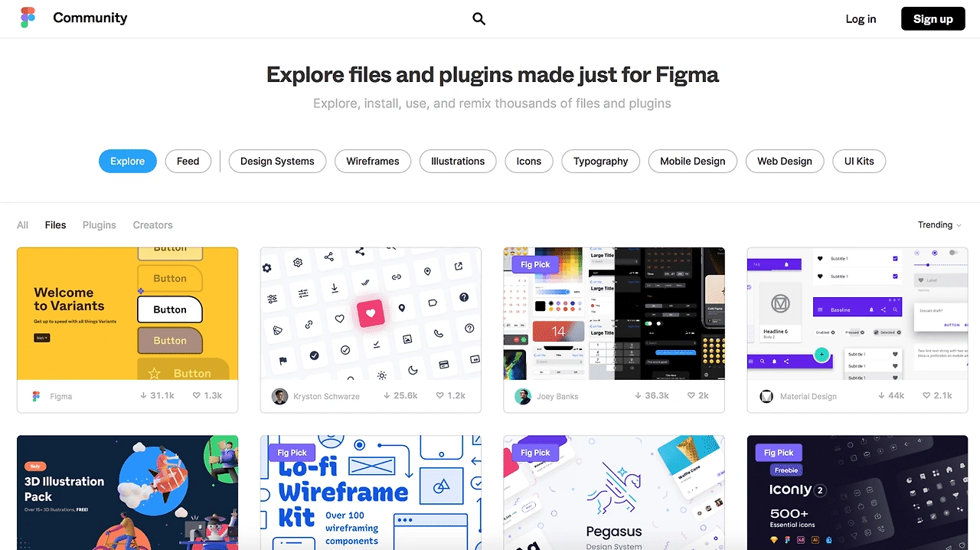Filter by Mobile Design category
Screen dimensions: 980x550
tap(693, 161)
